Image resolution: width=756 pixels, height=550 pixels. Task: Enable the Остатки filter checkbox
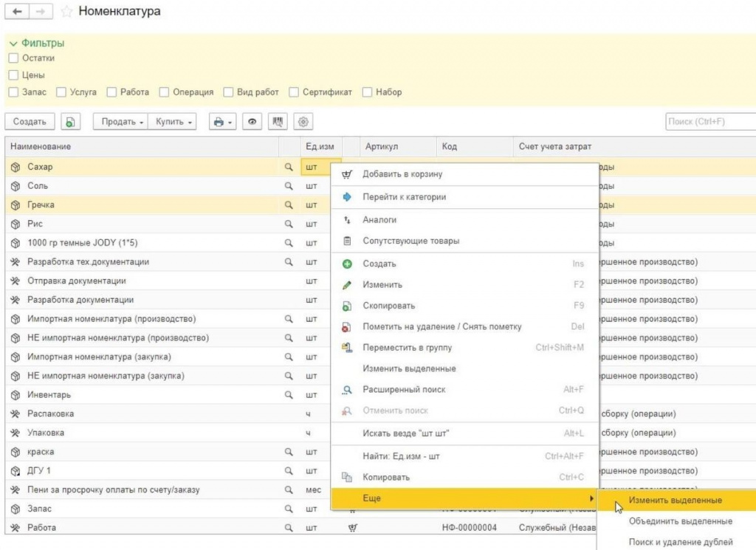coord(13,58)
